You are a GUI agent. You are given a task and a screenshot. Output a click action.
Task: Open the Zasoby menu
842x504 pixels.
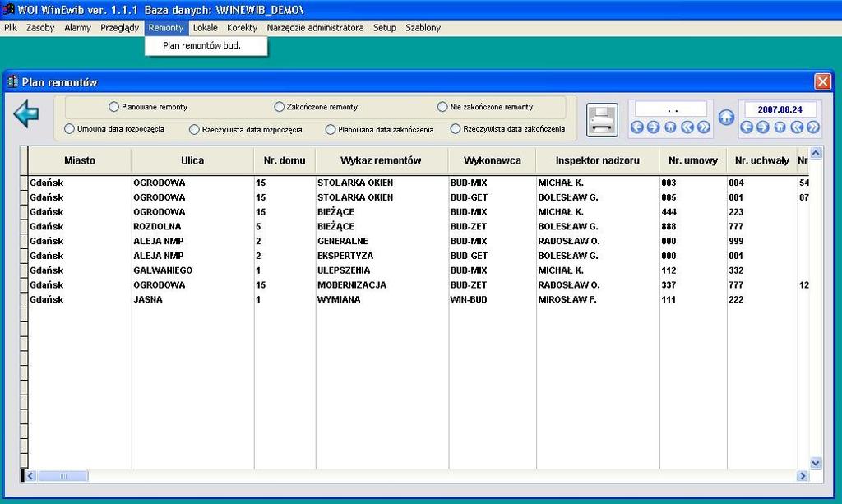(40, 27)
